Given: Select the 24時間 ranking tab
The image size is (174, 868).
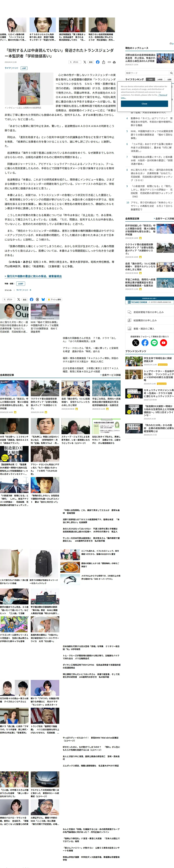Looking at the screenshot, I should point(159,80).
